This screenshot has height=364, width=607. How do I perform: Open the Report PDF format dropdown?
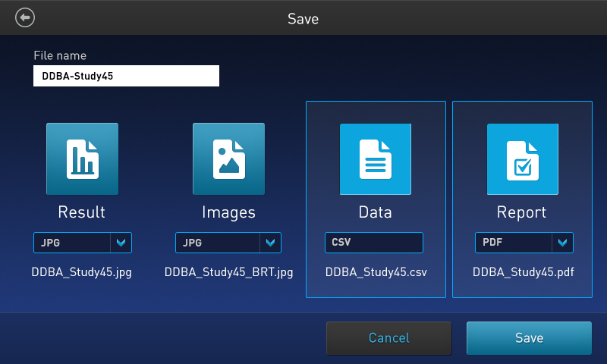tap(524, 243)
